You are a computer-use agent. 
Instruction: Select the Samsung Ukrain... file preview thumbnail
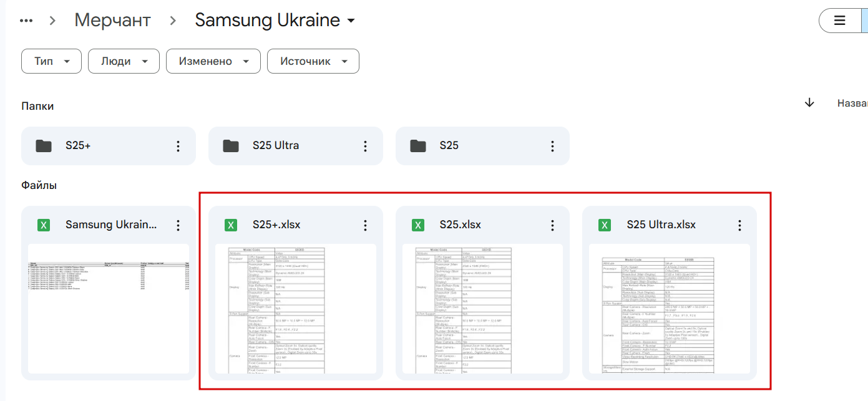tap(109, 309)
